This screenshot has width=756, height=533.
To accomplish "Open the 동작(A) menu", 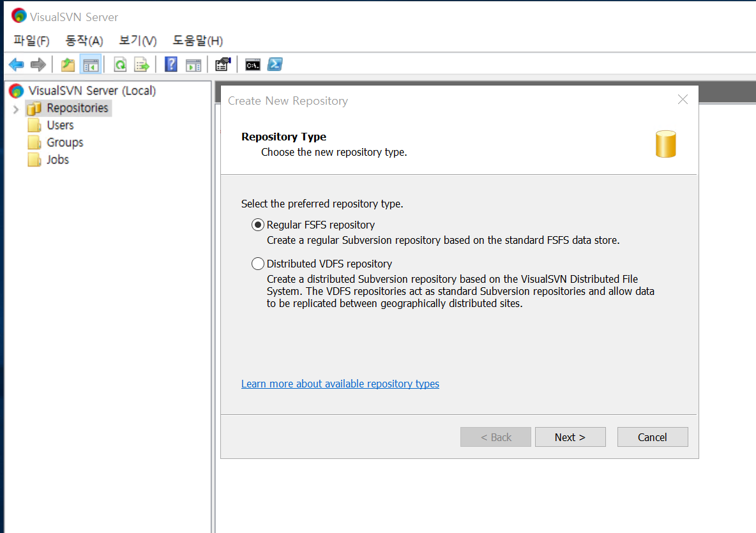I will coord(84,40).
